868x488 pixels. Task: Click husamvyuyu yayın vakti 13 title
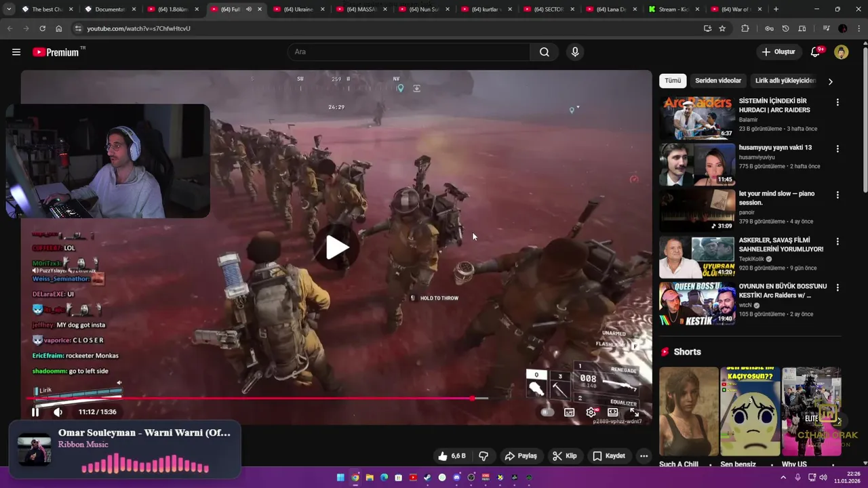tap(775, 148)
